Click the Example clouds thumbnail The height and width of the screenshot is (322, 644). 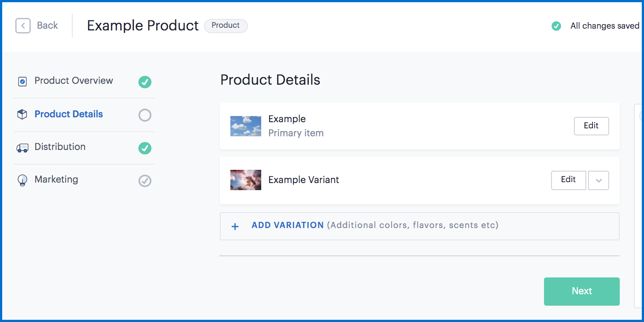[246, 126]
